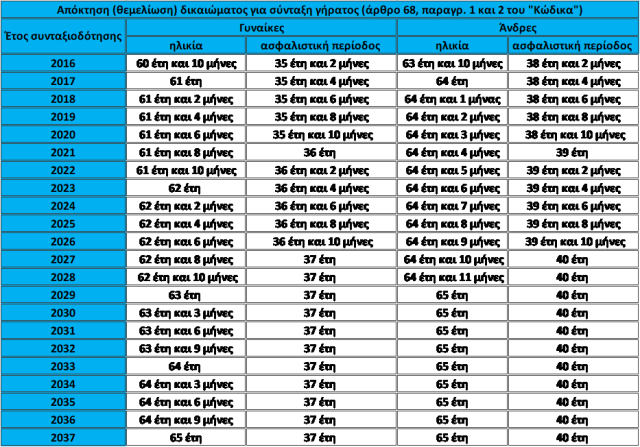This screenshot has height=447, width=640.
Task: Click the women's age cell for 2033
Action: (186, 366)
